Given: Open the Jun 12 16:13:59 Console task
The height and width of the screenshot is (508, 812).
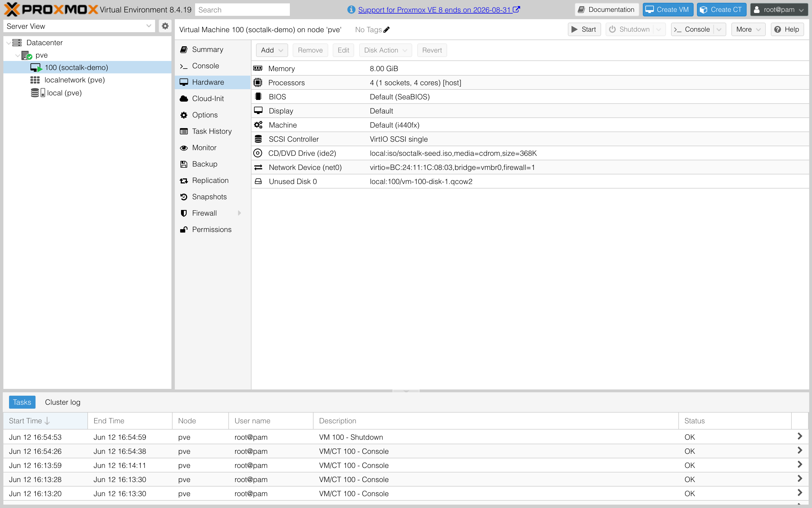Looking at the screenshot, I should point(800,465).
